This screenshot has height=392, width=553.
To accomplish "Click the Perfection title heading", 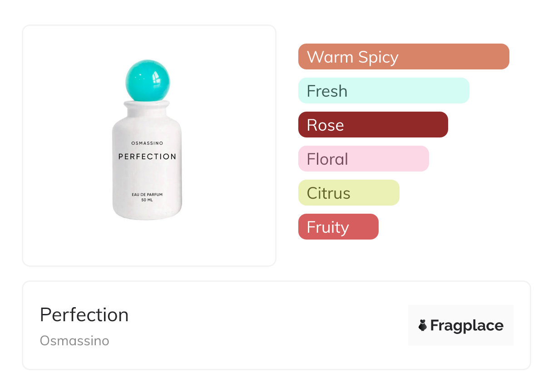I will coord(84,315).
